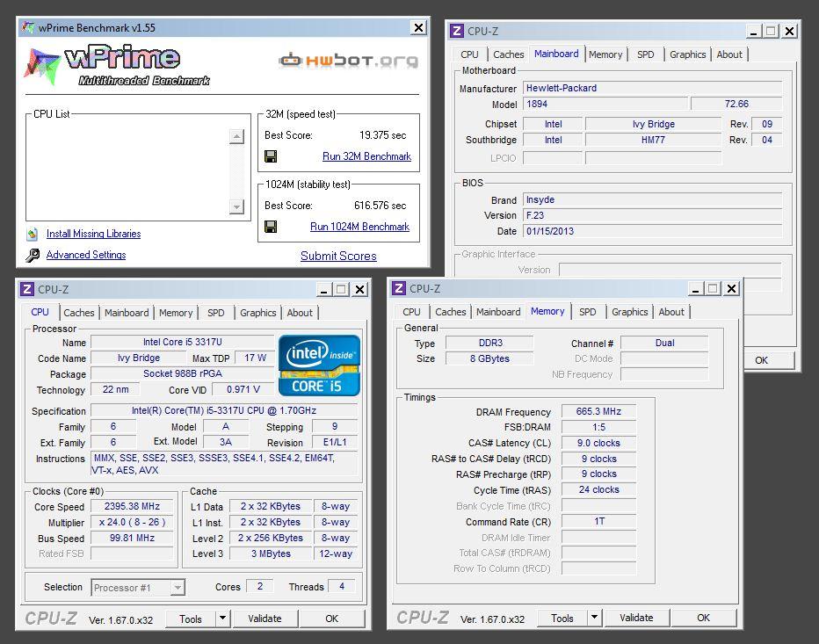Image resolution: width=819 pixels, height=644 pixels.
Task: Click the memory Size value '8 GBytes'
Action: point(489,358)
